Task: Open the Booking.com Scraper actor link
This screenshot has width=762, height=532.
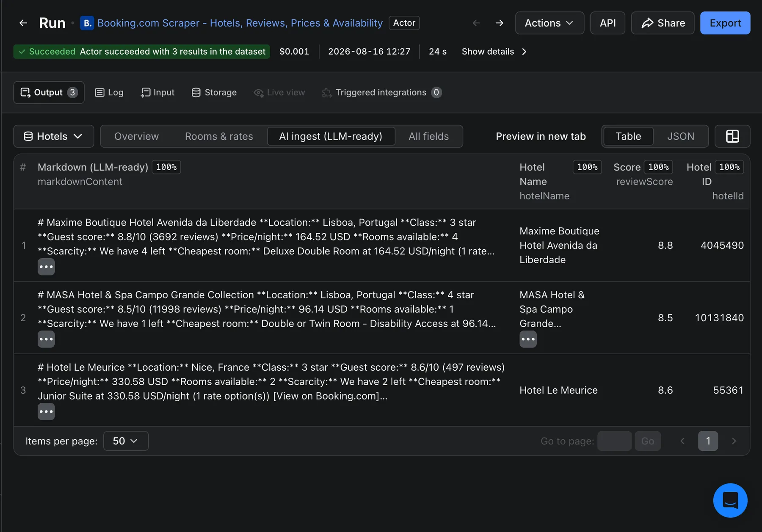Action: pos(240,23)
